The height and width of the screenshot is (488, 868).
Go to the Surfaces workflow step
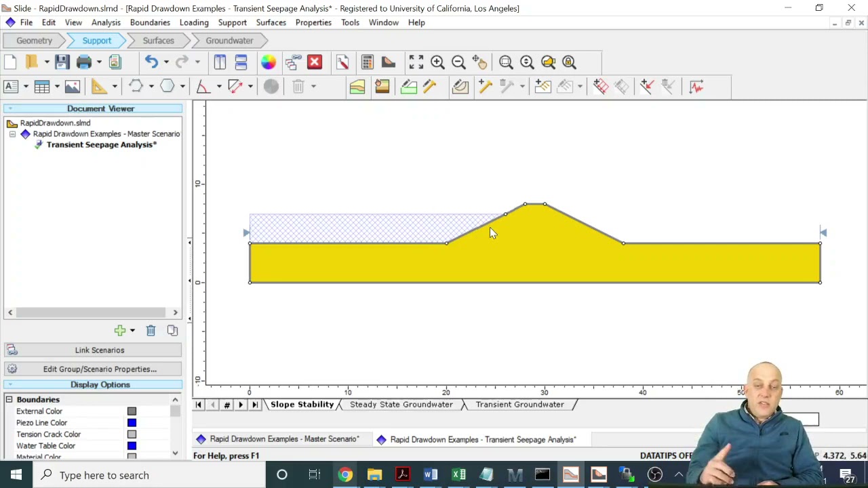[158, 41]
